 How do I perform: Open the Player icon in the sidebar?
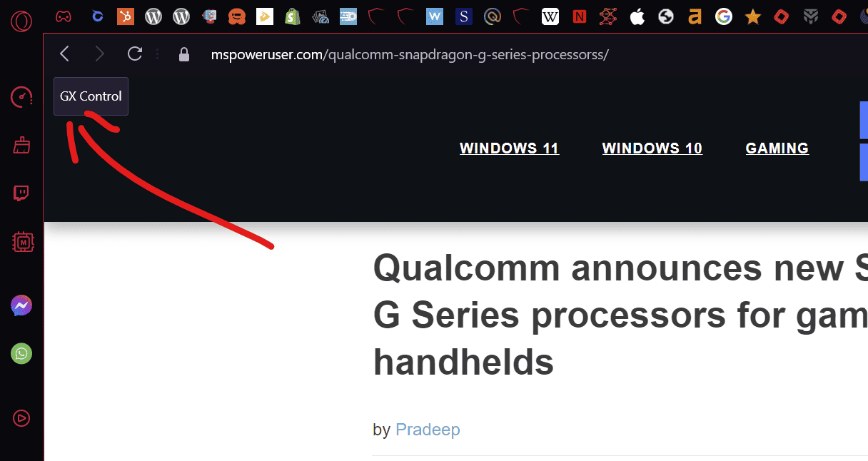pyautogui.click(x=21, y=418)
